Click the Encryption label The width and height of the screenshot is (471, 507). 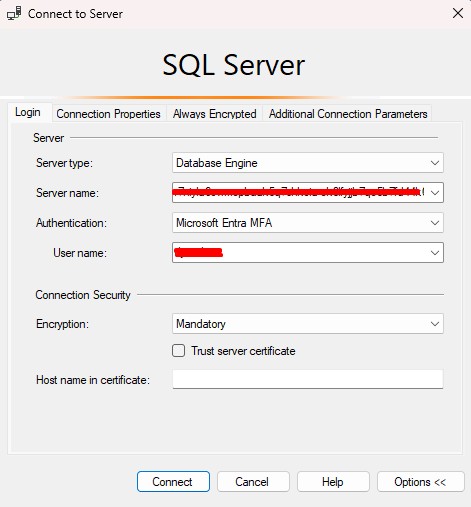pos(62,324)
